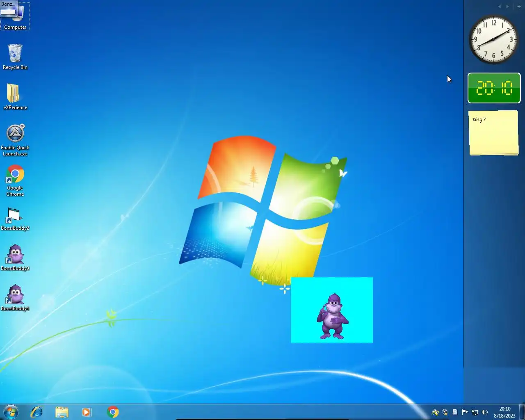Viewport: 525px width, 420px height.
Task: Select the eXPerience folder icon
Action: 15,97
